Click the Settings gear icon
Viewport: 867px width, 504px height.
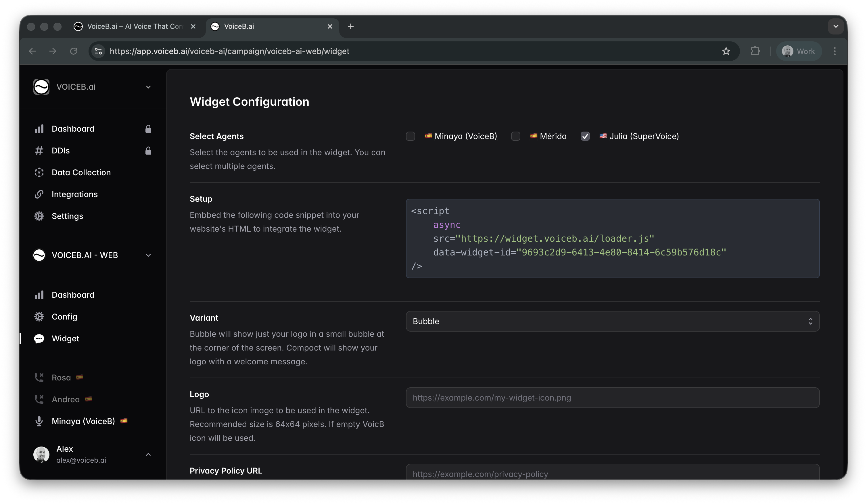click(39, 216)
